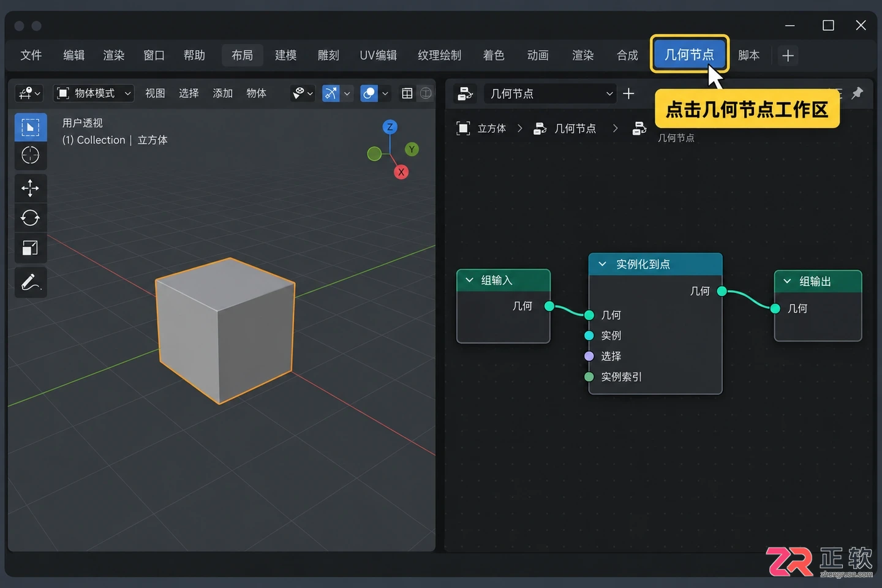Viewport: 882px width, 588px height.
Task: Select the 3D cursor tool
Action: tap(30, 156)
